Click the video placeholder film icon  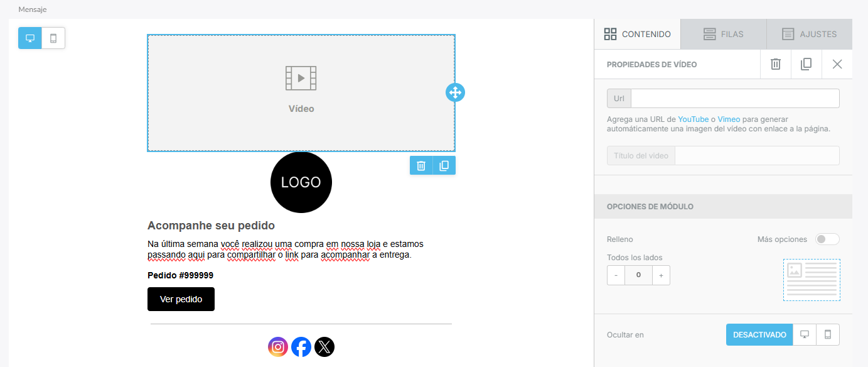tap(301, 78)
